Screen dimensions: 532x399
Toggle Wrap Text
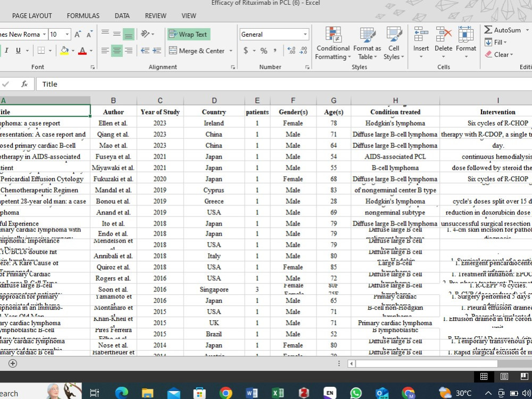click(189, 34)
